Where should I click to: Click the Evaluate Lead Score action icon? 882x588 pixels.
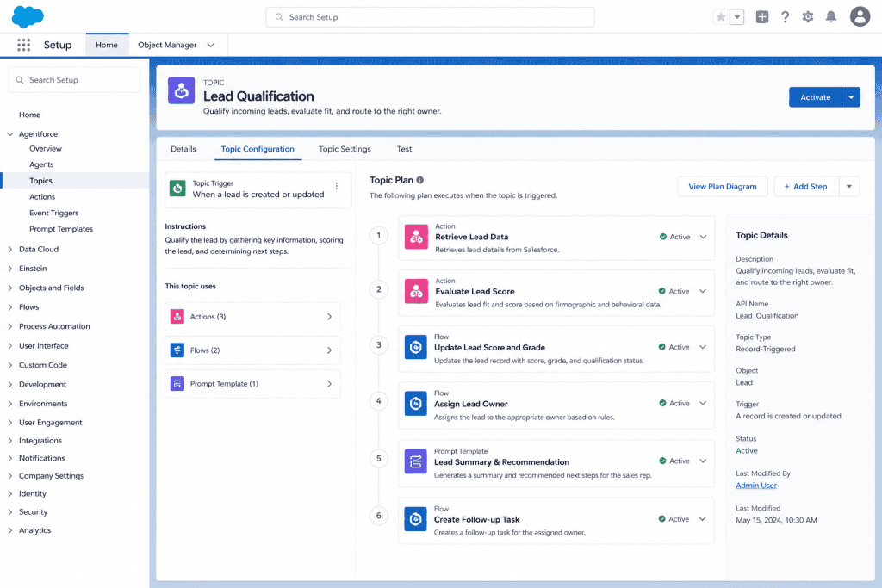point(416,292)
